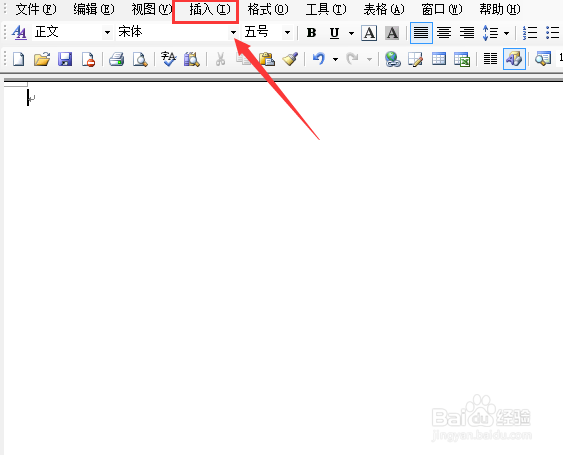
Task: Click the Undo arrow icon
Action: point(319,59)
